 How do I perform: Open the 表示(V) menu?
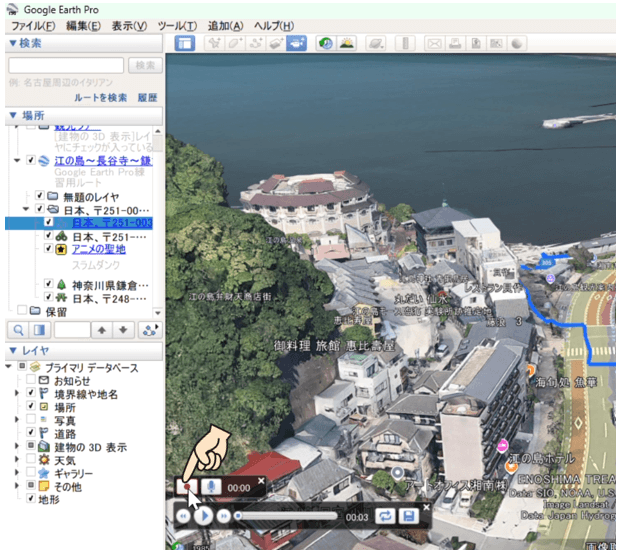coord(129,25)
